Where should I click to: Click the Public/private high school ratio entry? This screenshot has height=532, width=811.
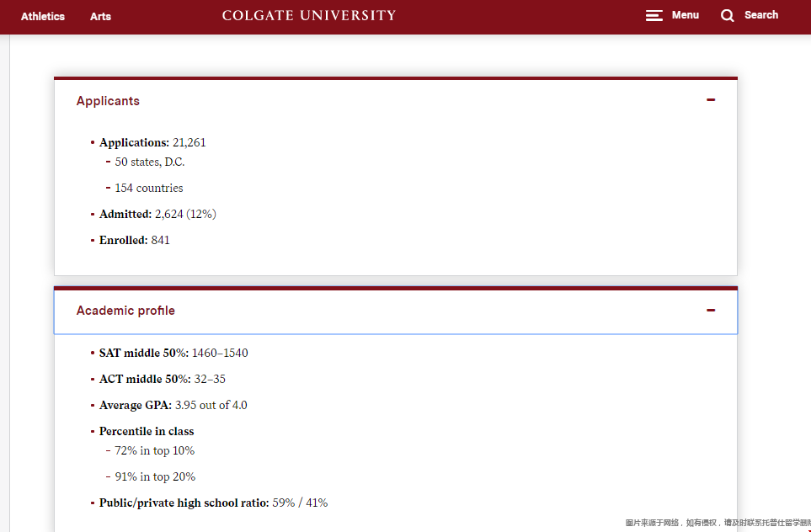pos(213,503)
